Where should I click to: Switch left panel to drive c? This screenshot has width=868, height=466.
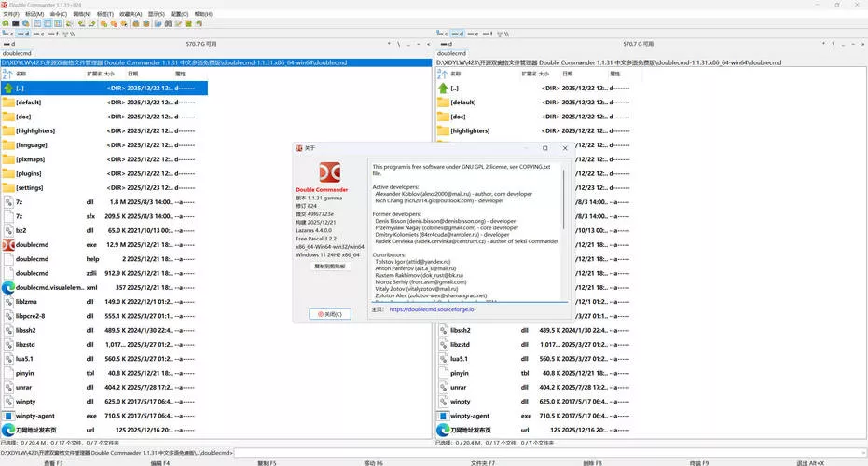(8, 34)
